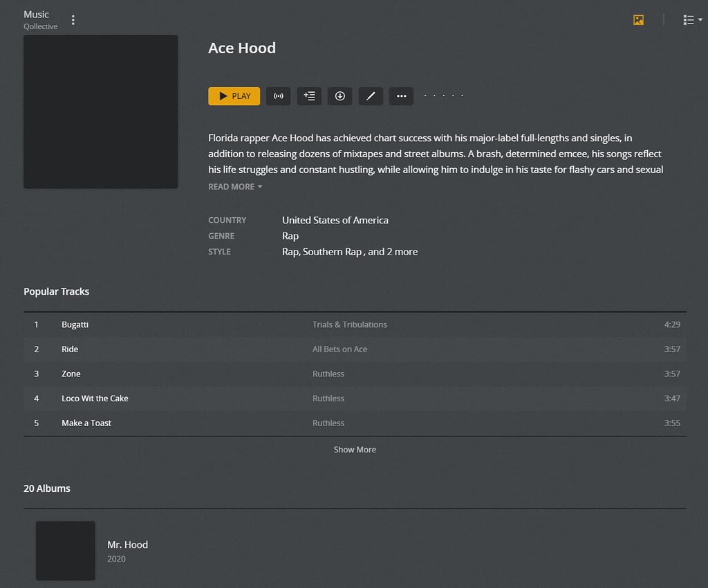Expand the READ MORE biography section
708x588 pixels.
[x=230, y=186]
